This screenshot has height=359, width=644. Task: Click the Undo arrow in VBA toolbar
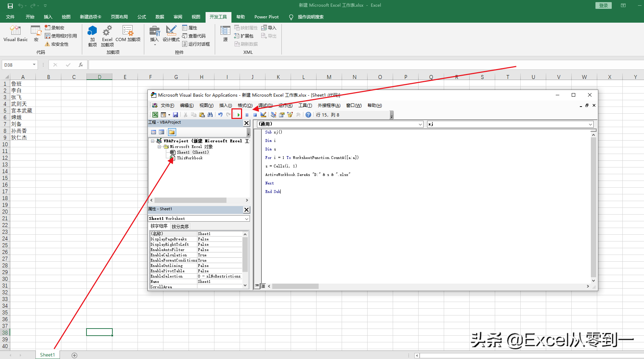click(220, 115)
